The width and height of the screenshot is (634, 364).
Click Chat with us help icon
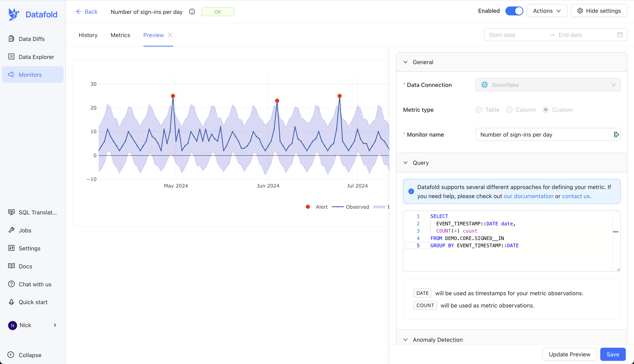[x=11, y=284]
